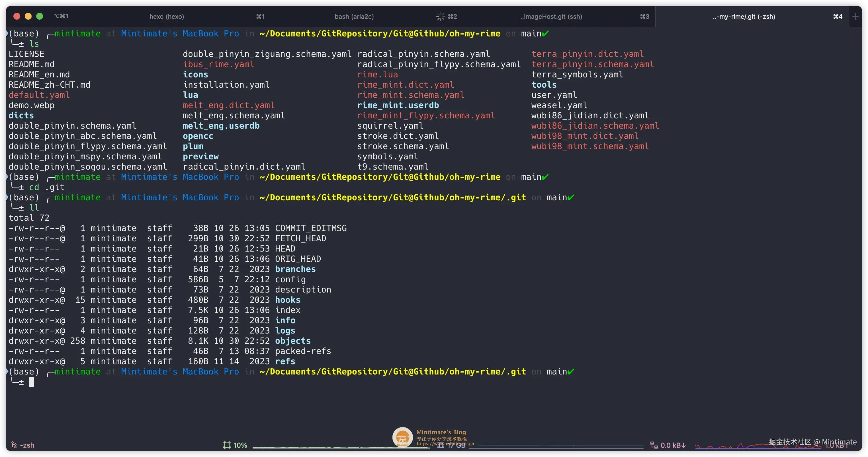Click the underlined .git in cd command
This screenshot has width=868, height=457.
pyautogui.click(x=55, y=187)
